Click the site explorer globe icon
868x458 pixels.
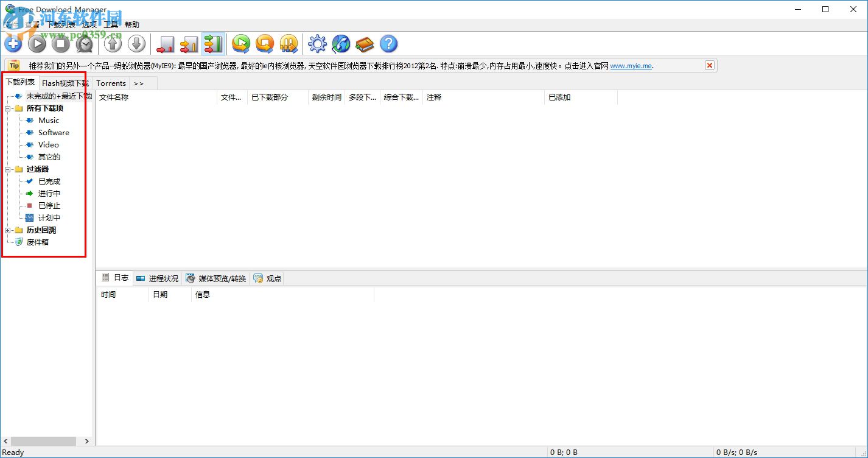point(341,43)
